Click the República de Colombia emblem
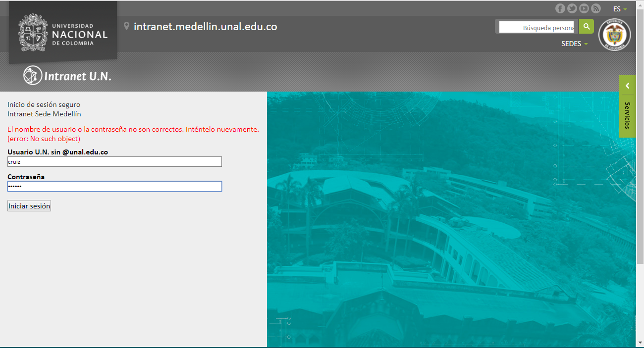This screenshot has width=644, height=348. (x=614, y=35)
